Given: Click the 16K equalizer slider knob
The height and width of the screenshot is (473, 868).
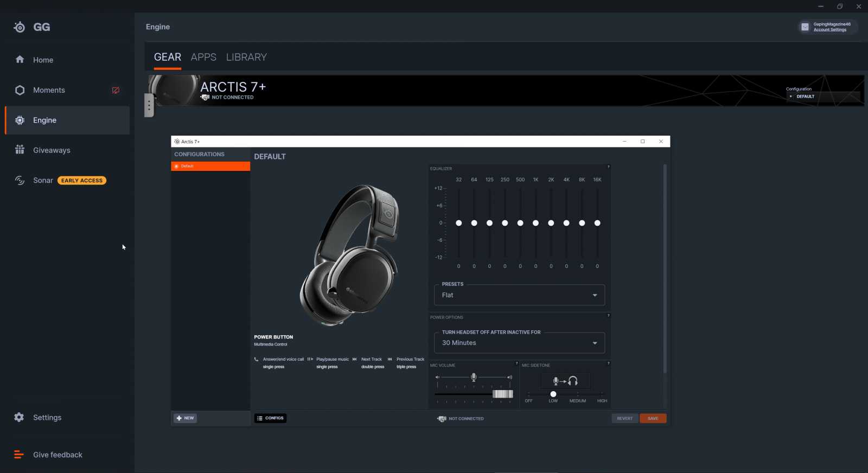Looking at the screenshot, I should 597,223.
